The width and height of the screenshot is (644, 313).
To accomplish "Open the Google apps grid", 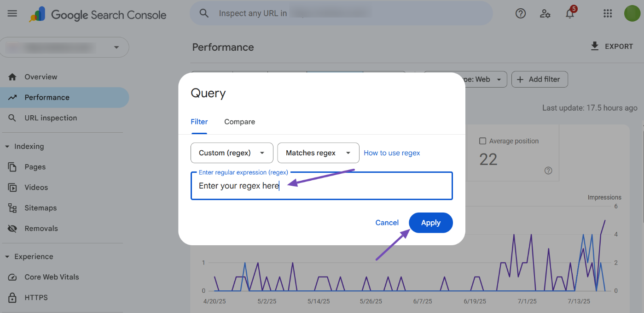I will [607, 13].
